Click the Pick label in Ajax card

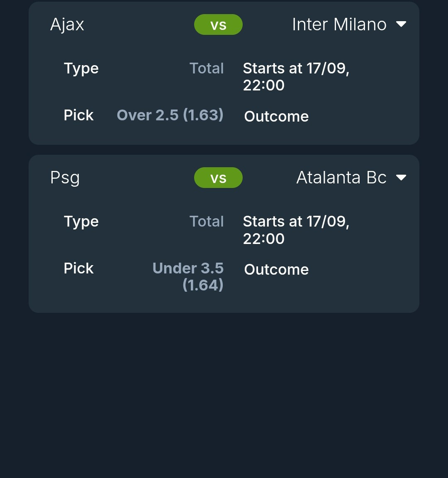click(78, 115)
